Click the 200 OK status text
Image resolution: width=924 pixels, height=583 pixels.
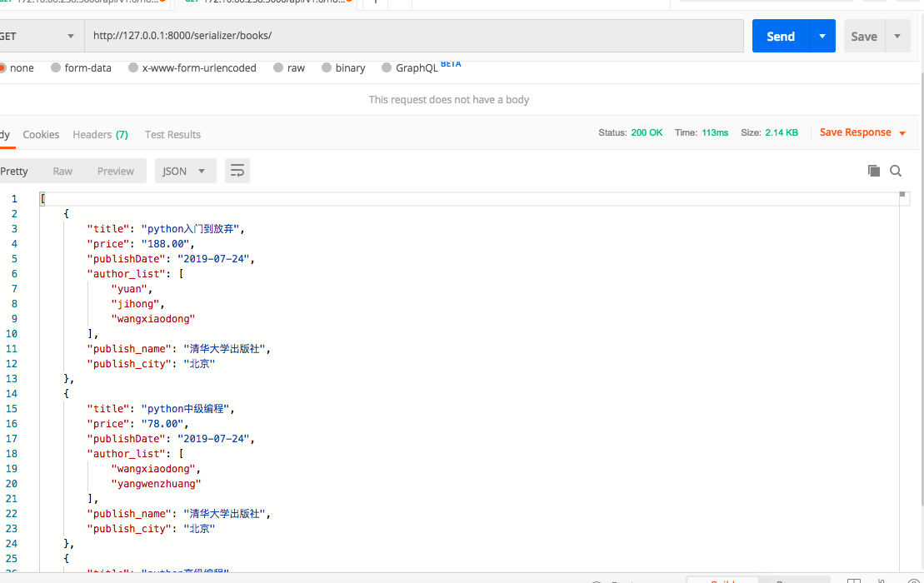(647, 133)
